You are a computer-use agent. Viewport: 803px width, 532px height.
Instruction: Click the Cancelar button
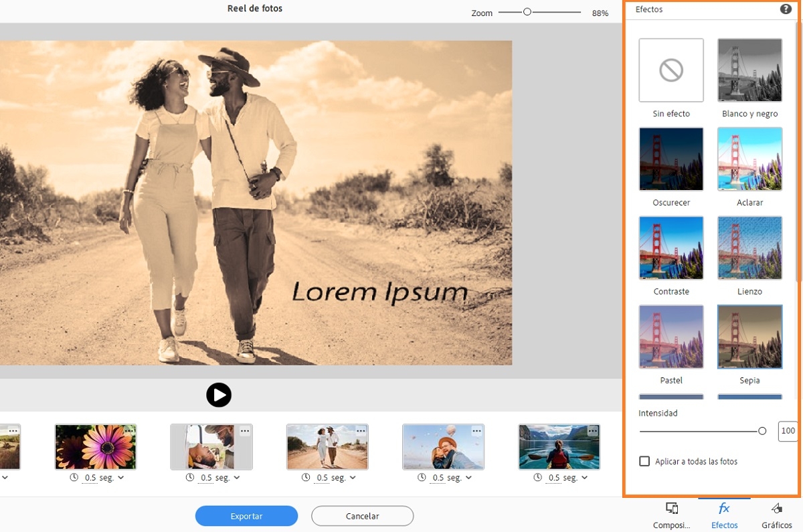click(x=362, y=516)
